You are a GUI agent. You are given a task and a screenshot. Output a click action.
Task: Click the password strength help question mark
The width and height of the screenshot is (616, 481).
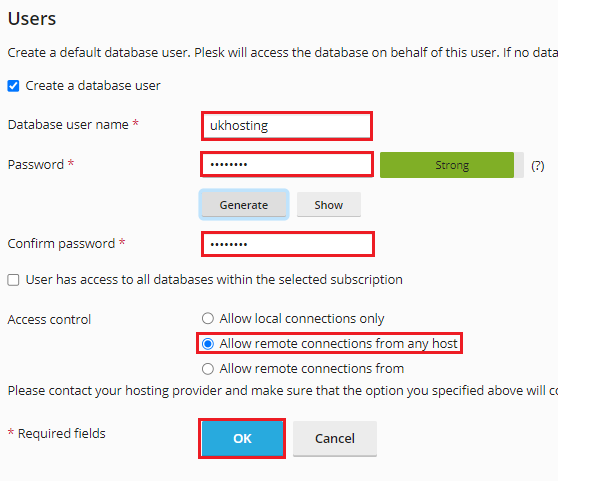tap(537, 165)
